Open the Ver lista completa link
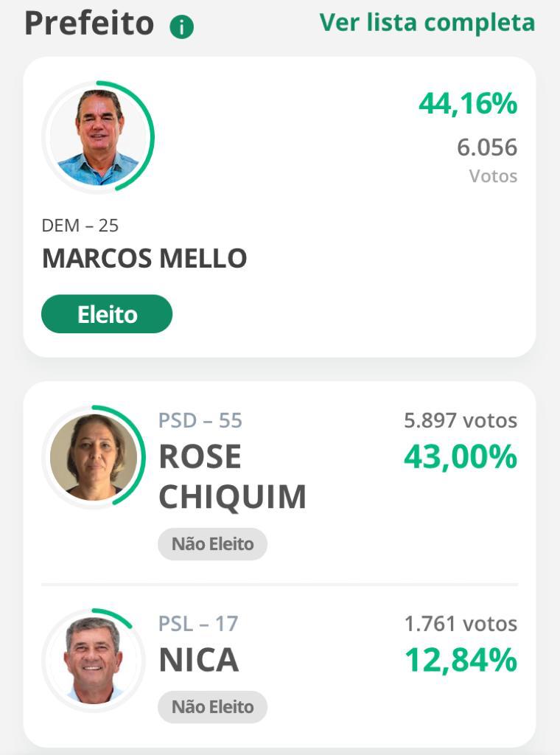 [x=427, y=23]
